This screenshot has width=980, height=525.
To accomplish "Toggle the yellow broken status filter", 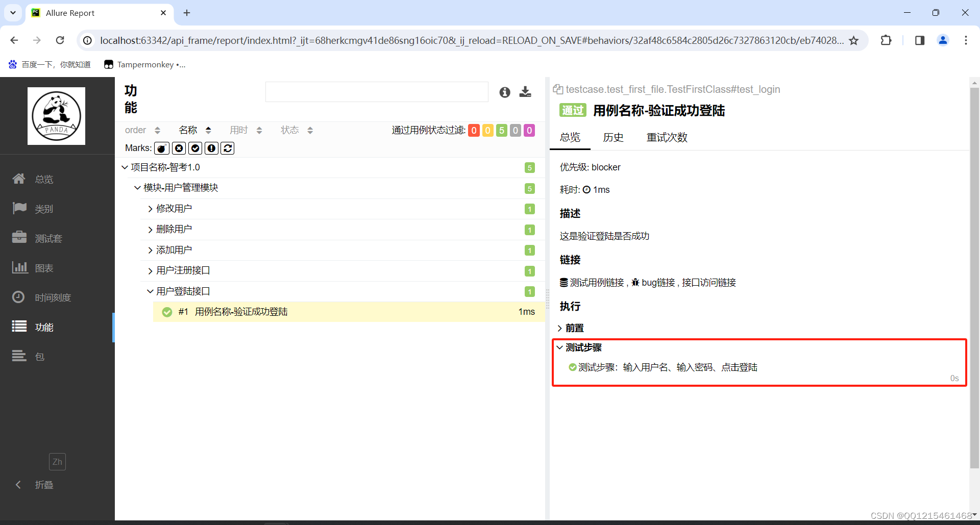I will 488,131.
